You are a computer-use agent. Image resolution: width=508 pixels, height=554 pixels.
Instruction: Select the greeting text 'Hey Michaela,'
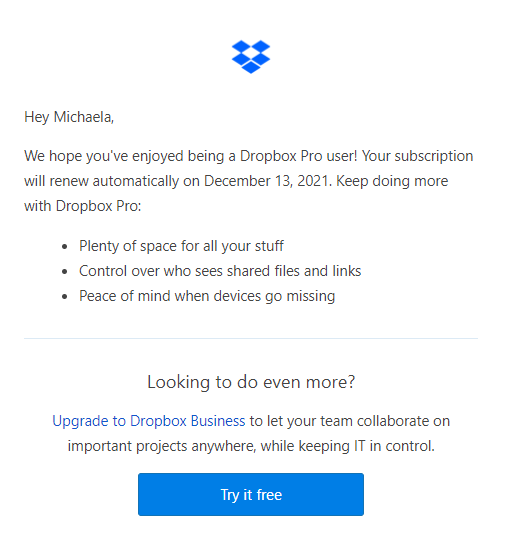pyautogui.click(x=69, y=117)
